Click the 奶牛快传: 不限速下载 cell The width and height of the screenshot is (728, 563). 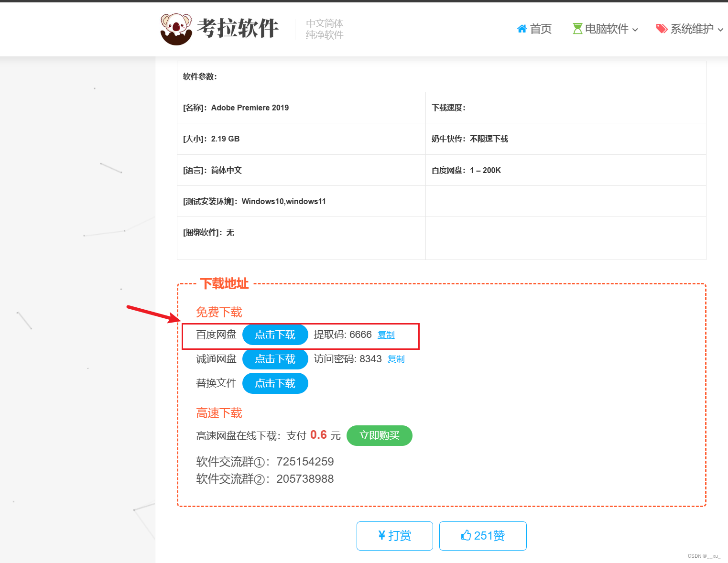566,139
